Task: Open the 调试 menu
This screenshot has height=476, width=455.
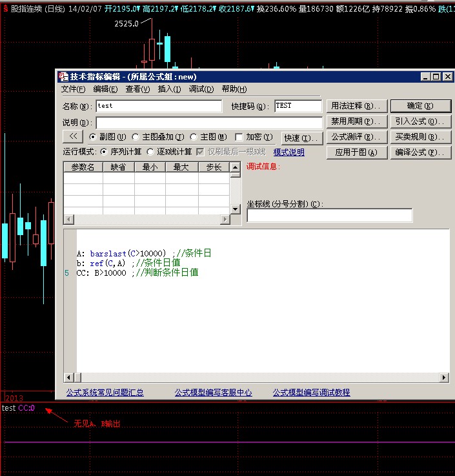Action: [201, 89]
